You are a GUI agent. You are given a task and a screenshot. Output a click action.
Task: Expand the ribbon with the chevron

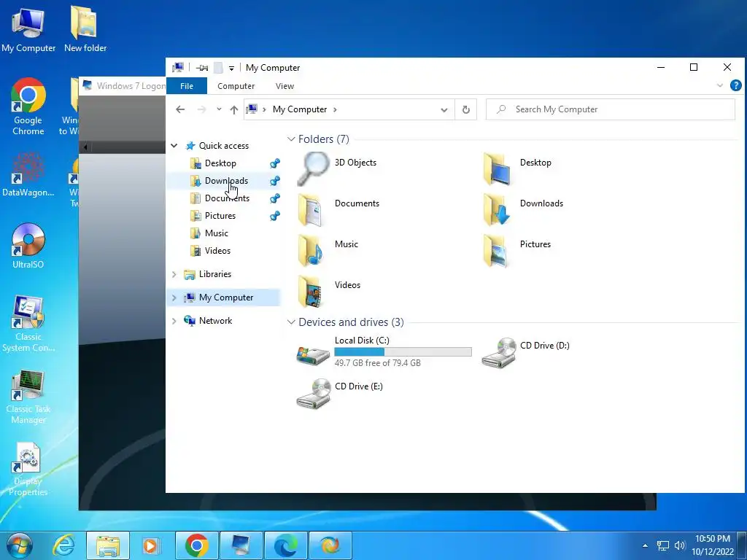click(x=720, y=86)
